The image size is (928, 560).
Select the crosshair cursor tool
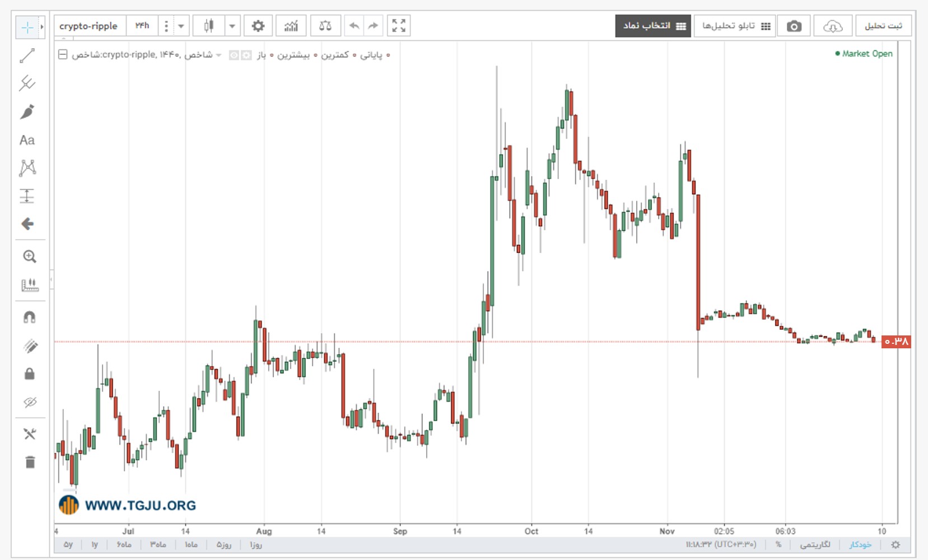pos(27,27)
